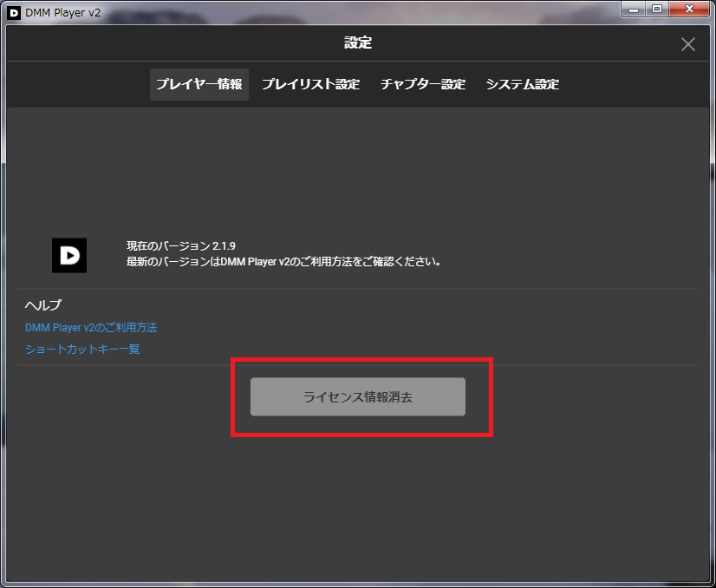Open the DMM Player v2のご利用方法 help link
This screenshot has height=588, width=716.
pyautogui.click(x=91, y=327)
